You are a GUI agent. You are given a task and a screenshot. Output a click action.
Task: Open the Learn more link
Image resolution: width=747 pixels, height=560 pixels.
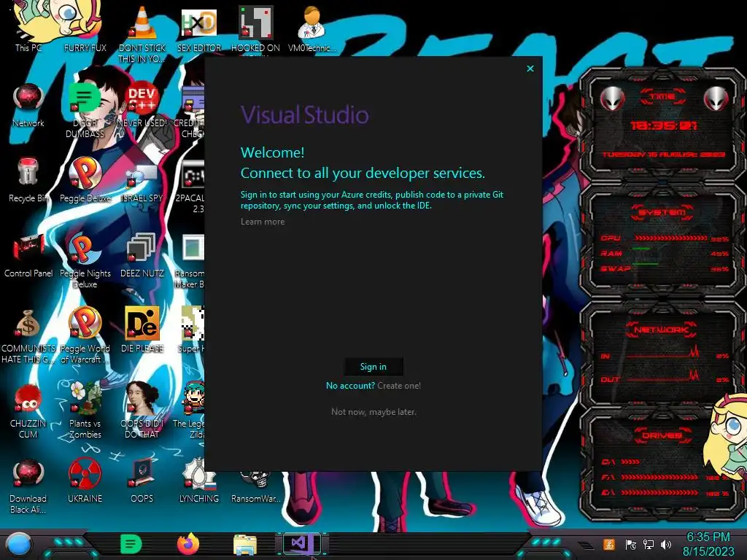[x=263, y=222]
